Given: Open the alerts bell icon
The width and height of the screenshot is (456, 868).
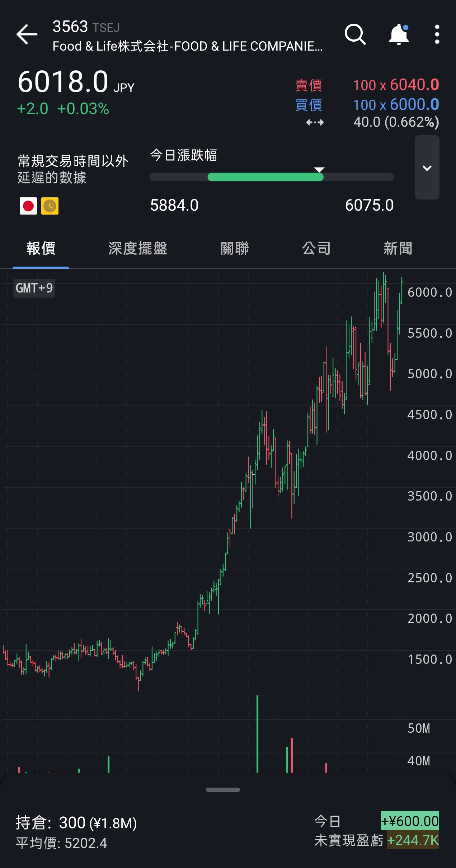Looking at the screenshot, I should tap(399, 34).
